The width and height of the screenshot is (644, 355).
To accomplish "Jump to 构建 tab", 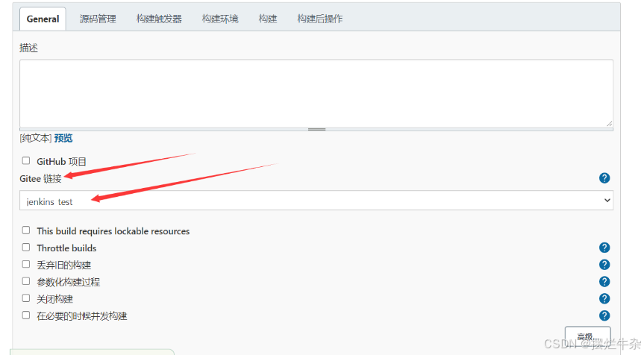I will [x=268, y=19].
